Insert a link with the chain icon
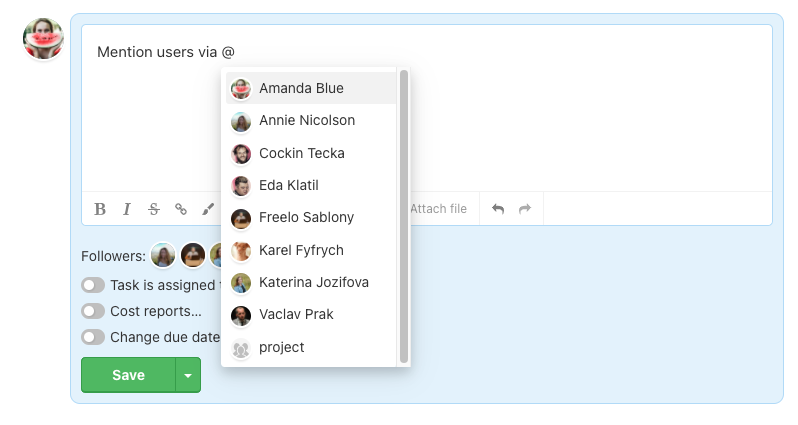This screenshot has height=425, width=798. click(x=181, y=209)
